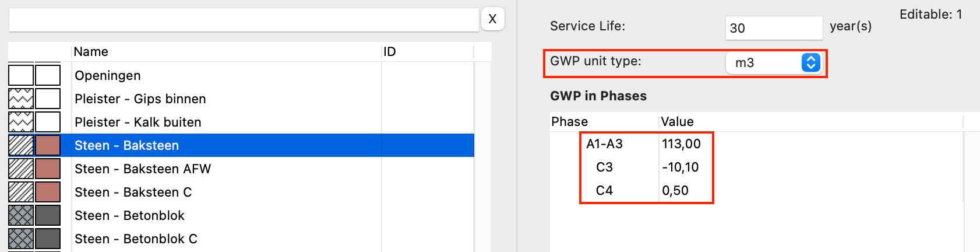Click the brick-red color swatch of Baksteen C
Image resolution: width=980 pixels, height=252 pixels.
(x=48, y=192)
